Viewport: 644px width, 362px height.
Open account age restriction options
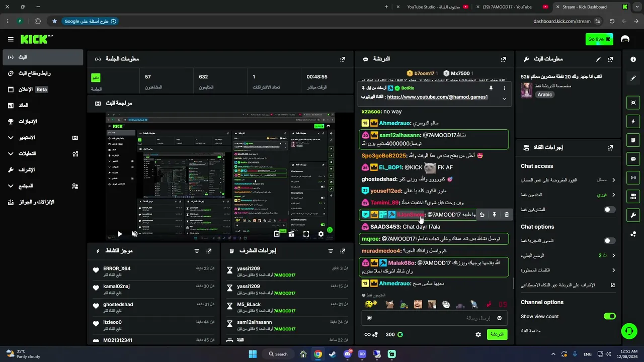click(568, 180)
